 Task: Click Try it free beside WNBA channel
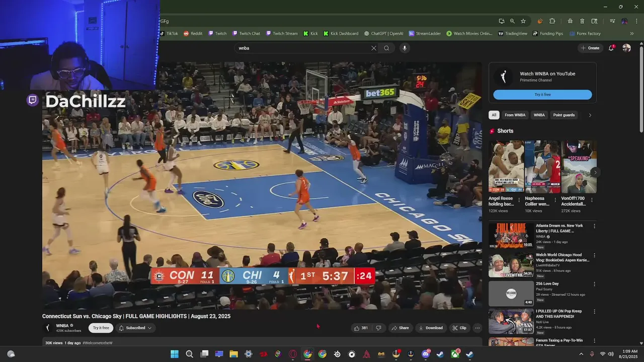(101, 328)
